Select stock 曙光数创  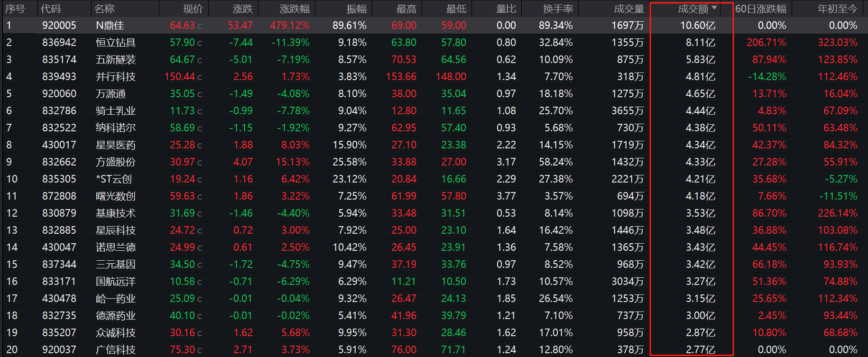click(x=116, y=196)
